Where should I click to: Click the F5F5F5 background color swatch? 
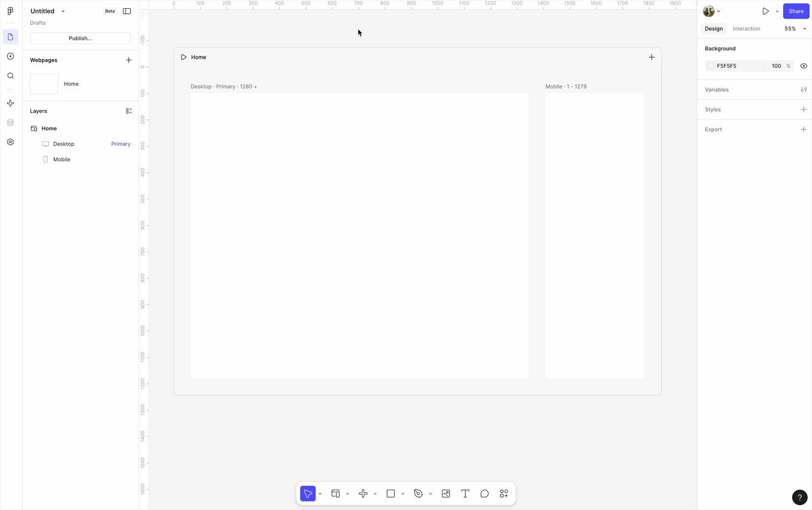(710, 66)
